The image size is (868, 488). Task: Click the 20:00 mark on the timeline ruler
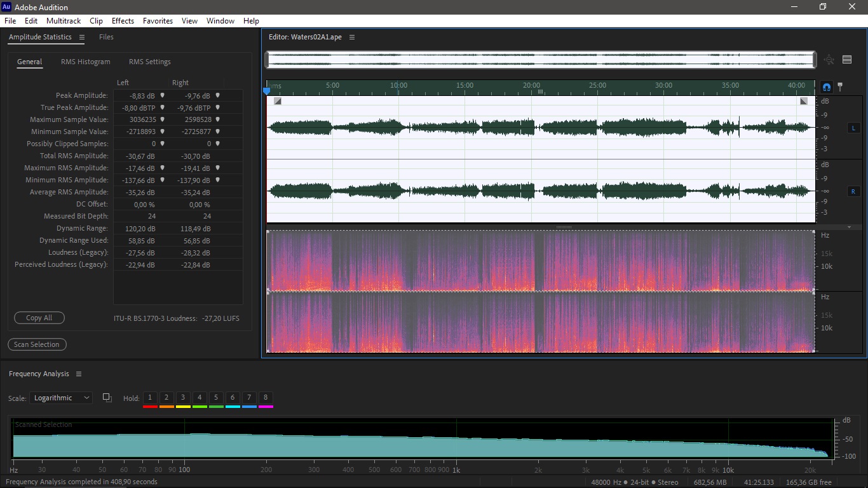pos(532,86)
